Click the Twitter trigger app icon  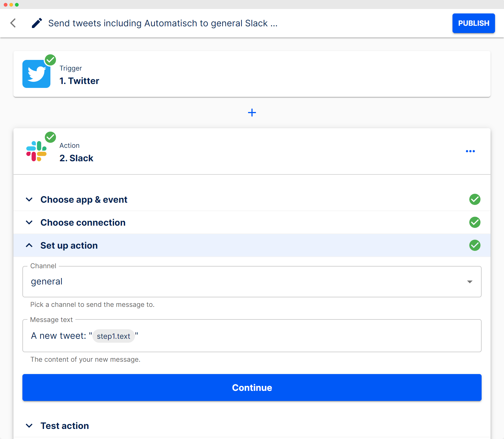36,74
